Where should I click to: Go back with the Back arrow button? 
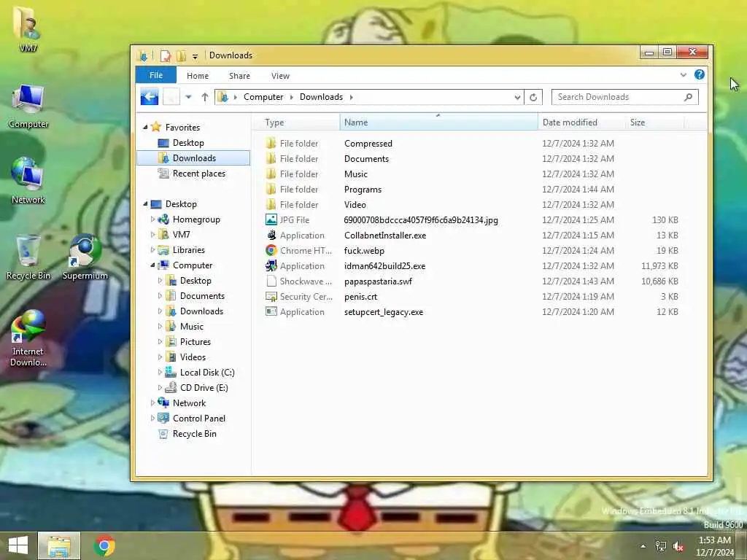pyautogui.click(x=150, y=97)
